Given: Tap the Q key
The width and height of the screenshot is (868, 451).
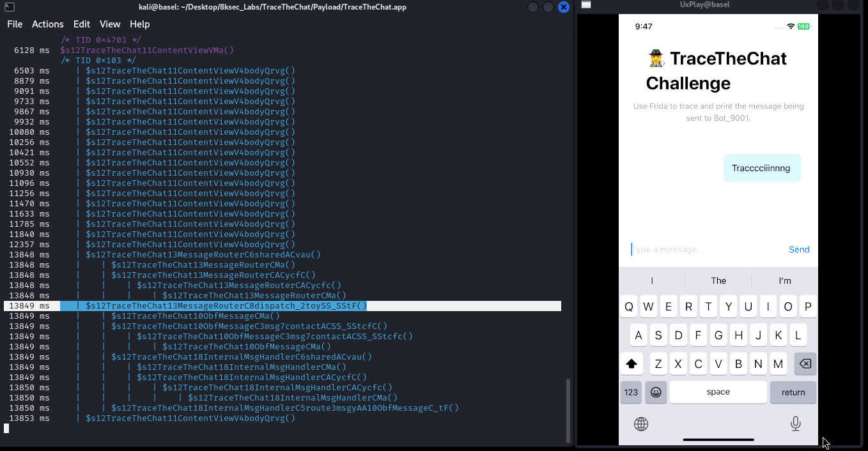Looking at the screenshot, I should (x=629, y=307).
